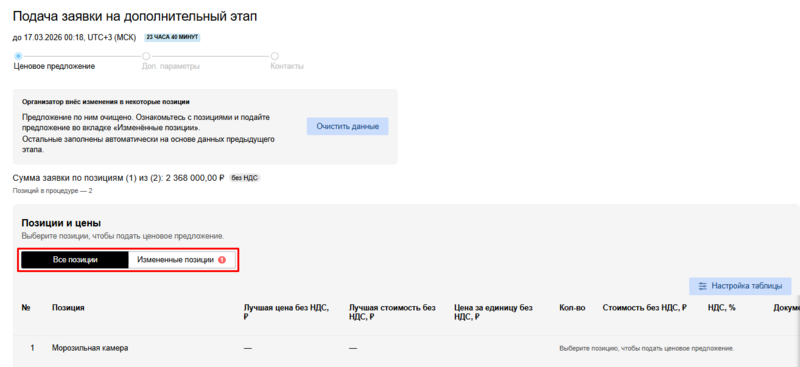Image resolution: width=800 pixels, height=367 pixels.
Task: Click the "Ценовое предложение" step label
Action: (54, 66)
